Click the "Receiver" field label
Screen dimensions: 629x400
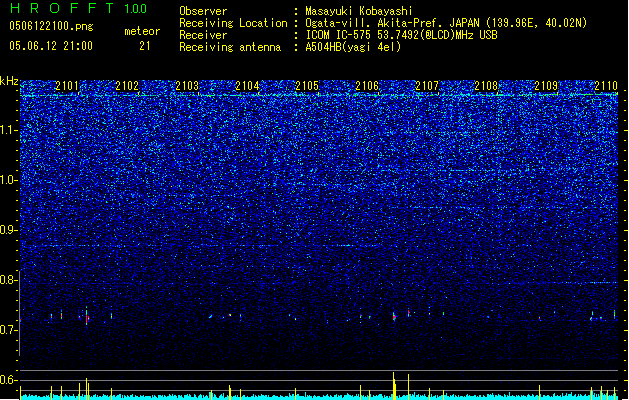point(203,35)
